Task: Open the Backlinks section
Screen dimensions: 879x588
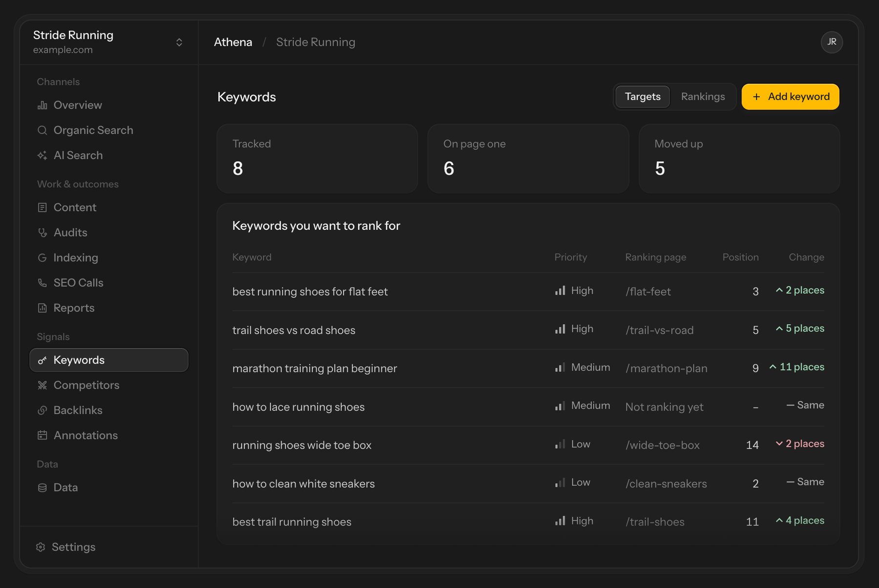Action: click(109, 410)
